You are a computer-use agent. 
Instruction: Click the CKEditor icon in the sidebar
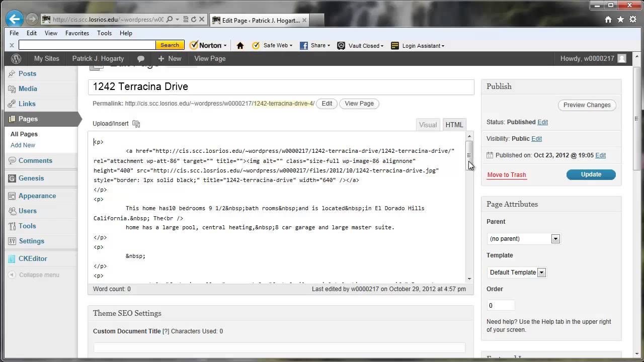[12, 258]
